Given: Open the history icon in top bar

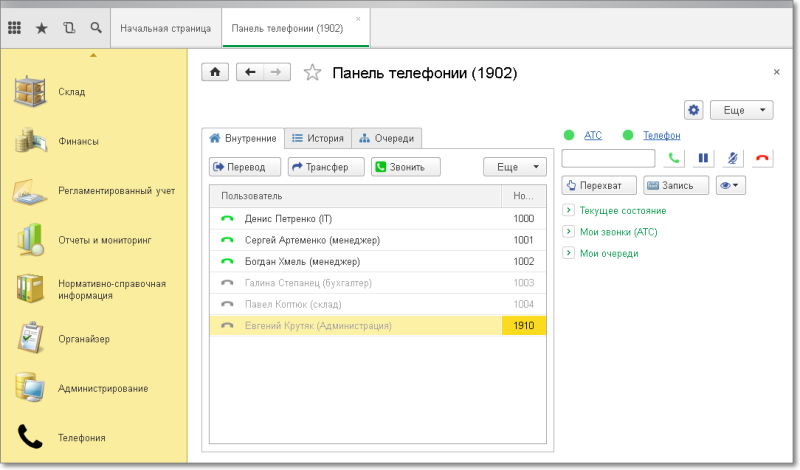Looking at the screenshot, I should click(69, 28).
